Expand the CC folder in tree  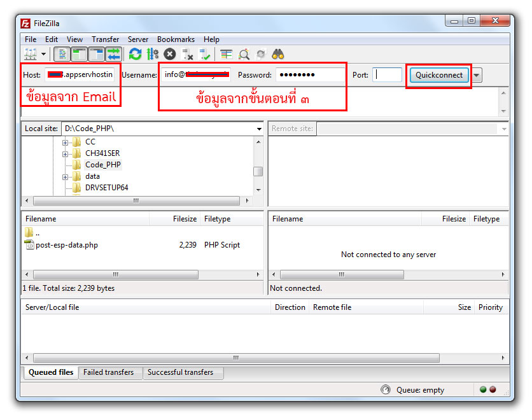point(65,143)
